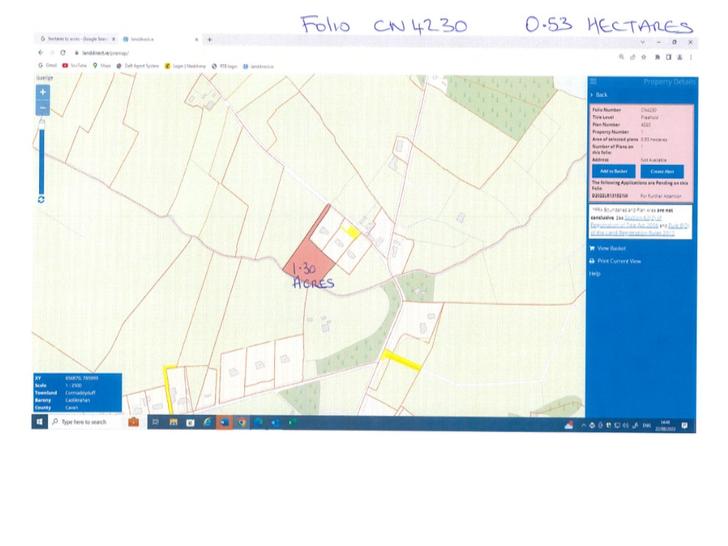Screen dimensions: 728x546
Task: Open Internet Explorer from the taskbar
Action: pyautogui.click(x=207, y=422)
